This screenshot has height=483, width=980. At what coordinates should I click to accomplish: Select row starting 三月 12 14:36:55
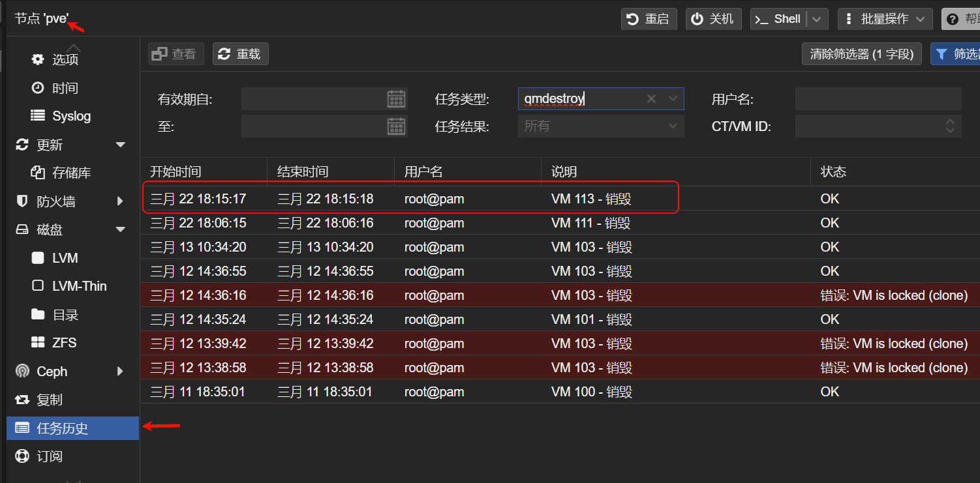[560, 271]
